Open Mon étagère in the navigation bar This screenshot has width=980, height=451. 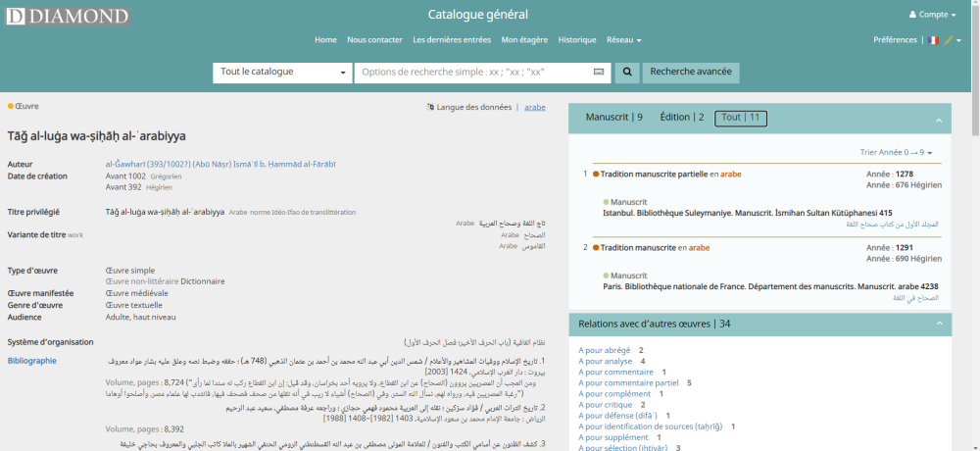524,40
